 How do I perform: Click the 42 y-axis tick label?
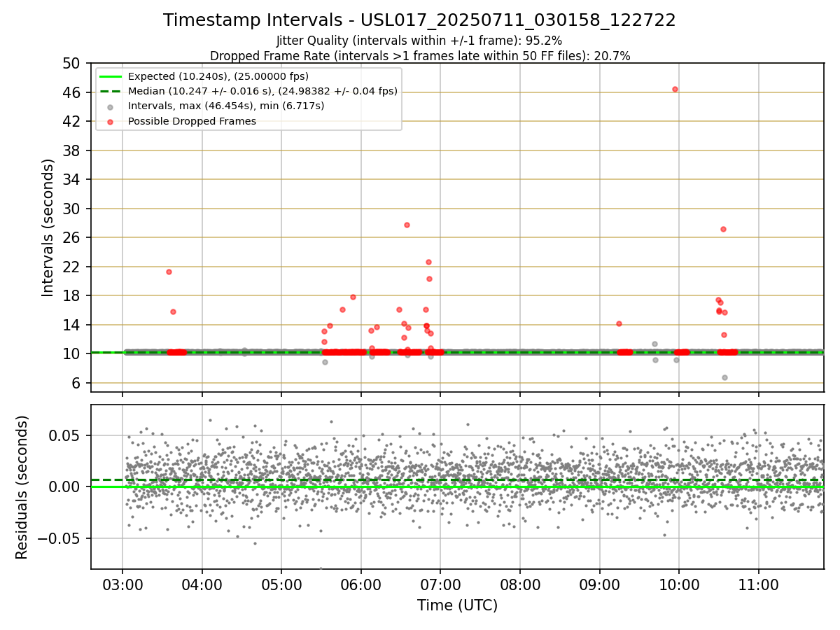click(x=72, y=122)
